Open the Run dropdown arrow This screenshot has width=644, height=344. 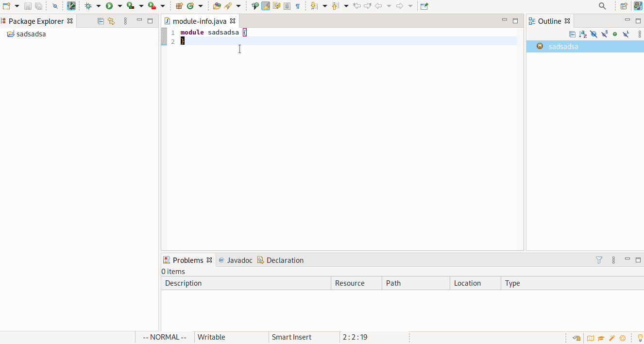(x=120, y=6)
